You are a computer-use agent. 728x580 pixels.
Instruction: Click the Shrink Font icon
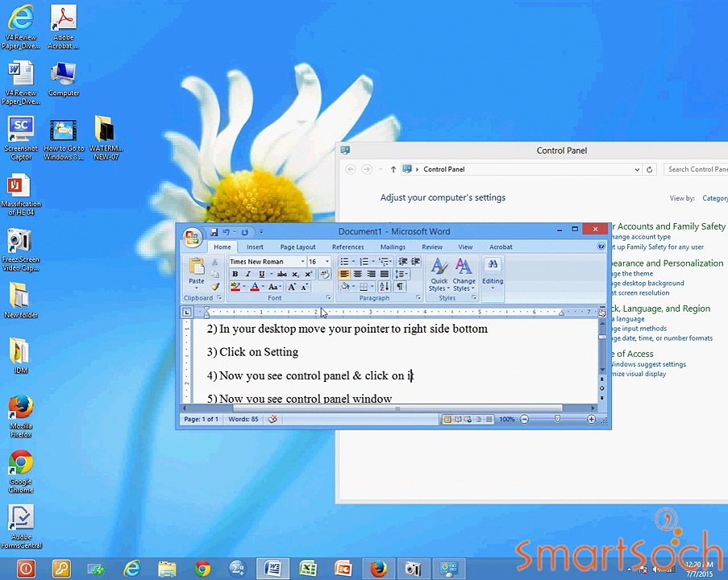coord(304,287)
